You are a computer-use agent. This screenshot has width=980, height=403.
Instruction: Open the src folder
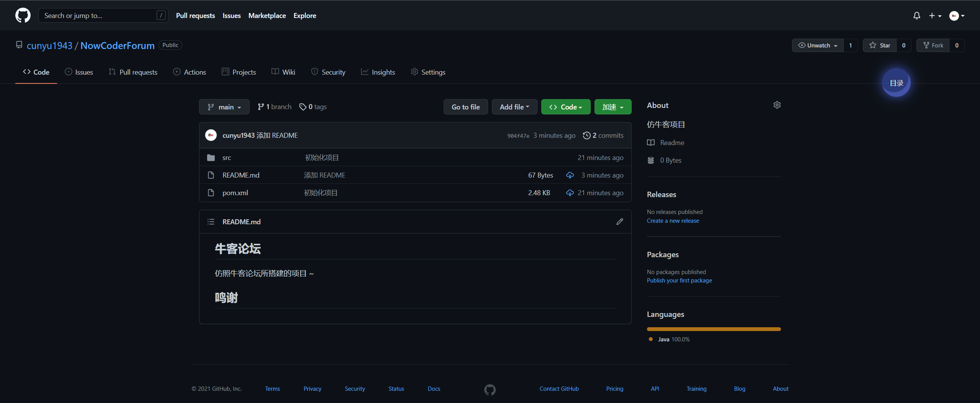click(x=227, y=158)
